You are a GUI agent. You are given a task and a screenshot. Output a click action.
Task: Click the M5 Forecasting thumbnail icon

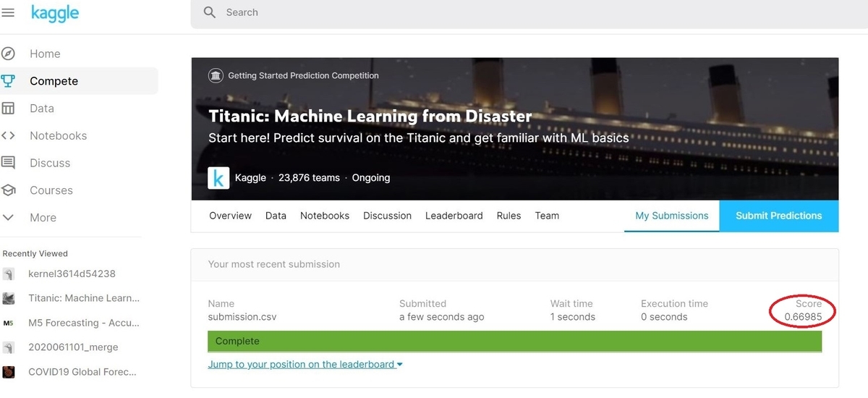click(x=9, y=323)
